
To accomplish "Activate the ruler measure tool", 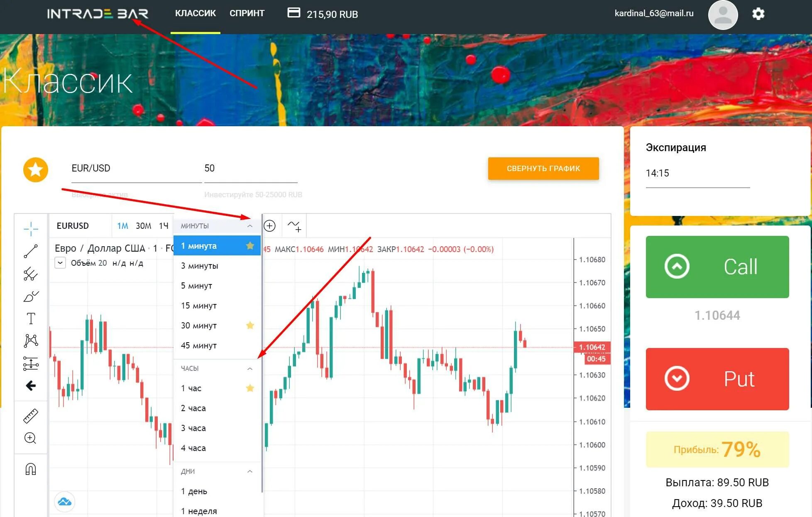I will tap(31, 416).
